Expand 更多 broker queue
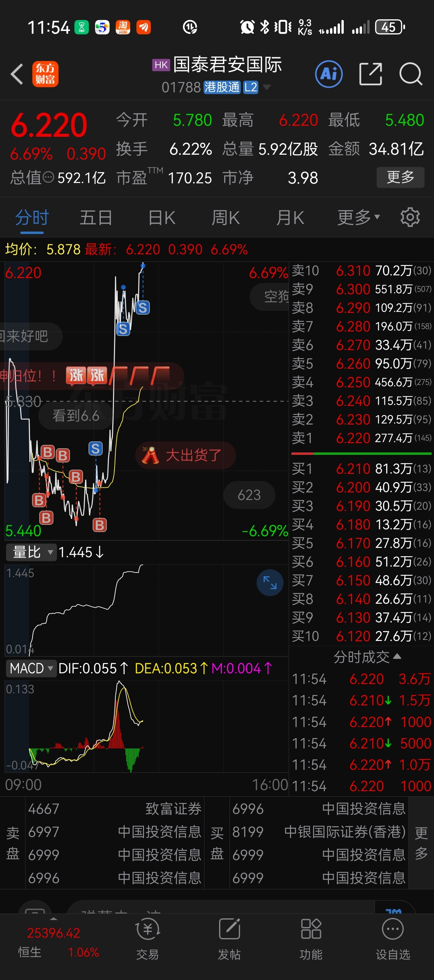 tap(421, 843)
